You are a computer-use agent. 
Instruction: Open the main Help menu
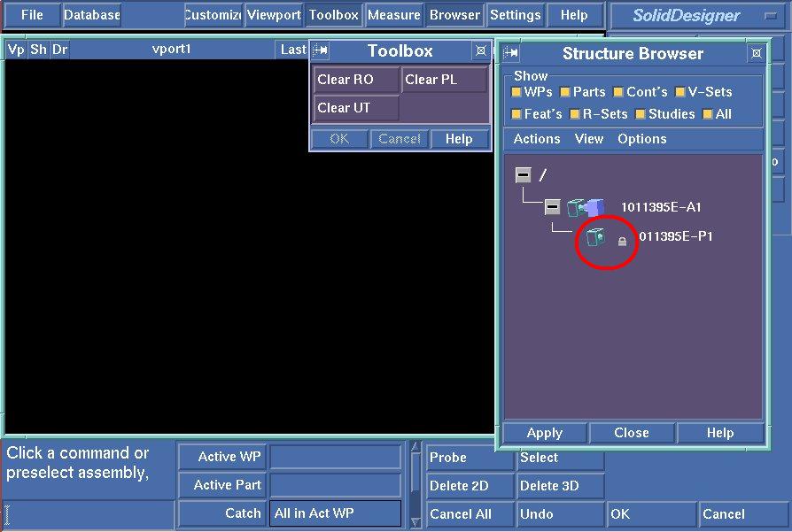[574, 15]
